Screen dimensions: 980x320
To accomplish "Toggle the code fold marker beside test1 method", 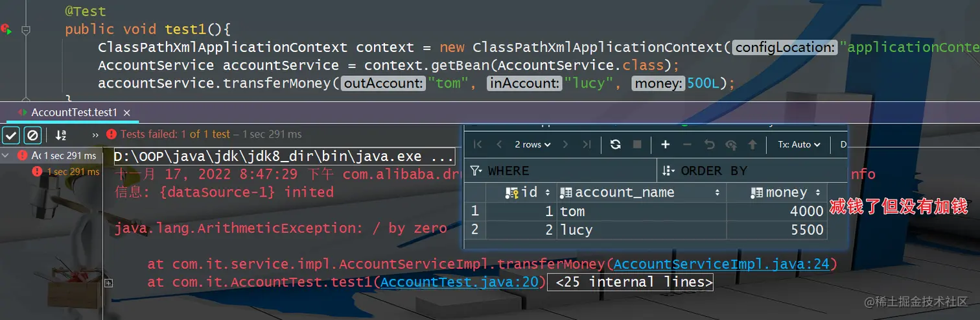I will click(25, 30).
